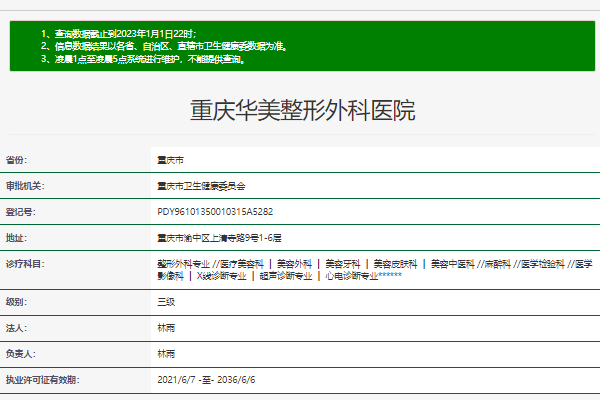This screenshot has width=600, height=400.
Task: Select registration number PDY96101350010315A5282
Action: tap(215, 212)
